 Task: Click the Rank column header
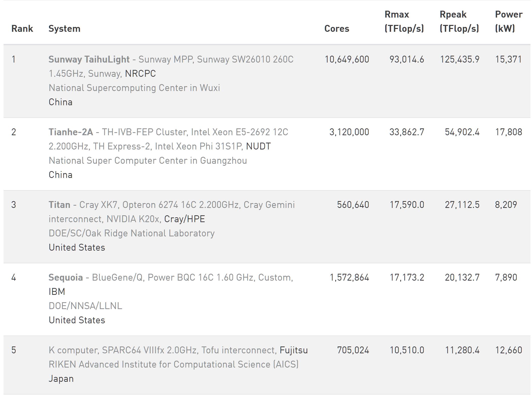point(22,29)
